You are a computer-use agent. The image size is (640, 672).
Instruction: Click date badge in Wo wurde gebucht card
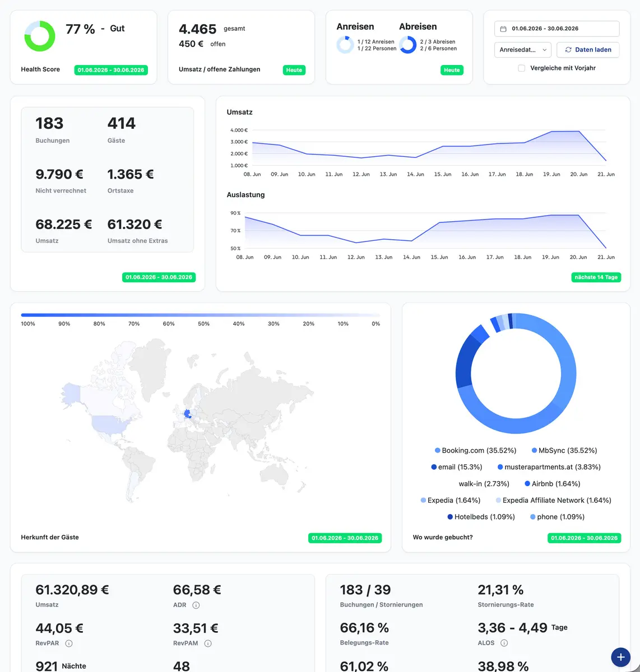pyautogui.click(x=584, y=538)
